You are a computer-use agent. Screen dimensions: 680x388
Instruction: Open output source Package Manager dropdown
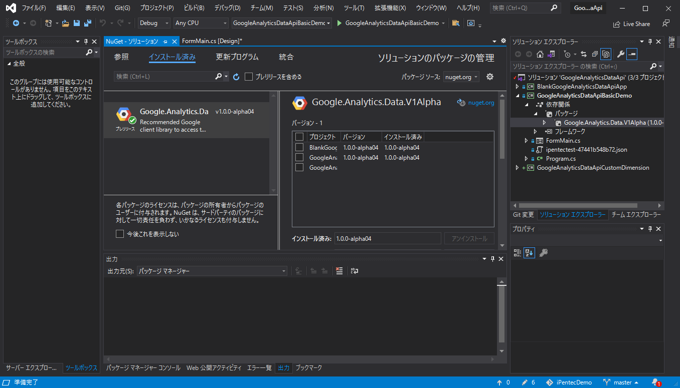(x=212, y=271)
